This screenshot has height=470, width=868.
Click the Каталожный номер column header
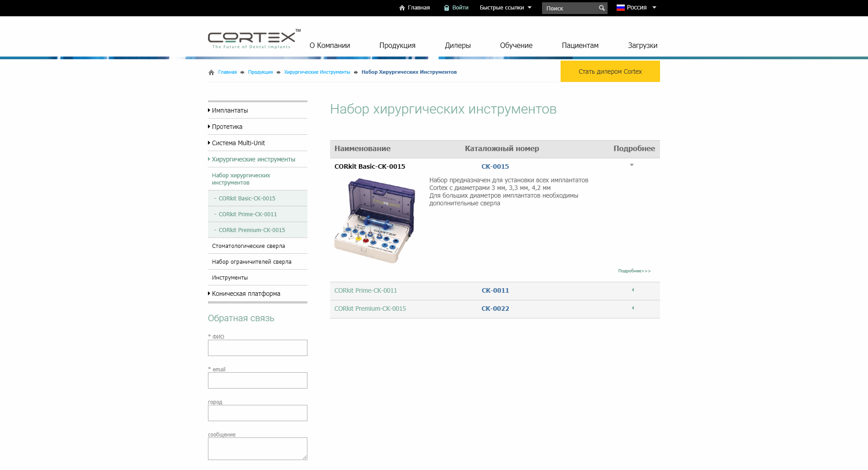502,148
